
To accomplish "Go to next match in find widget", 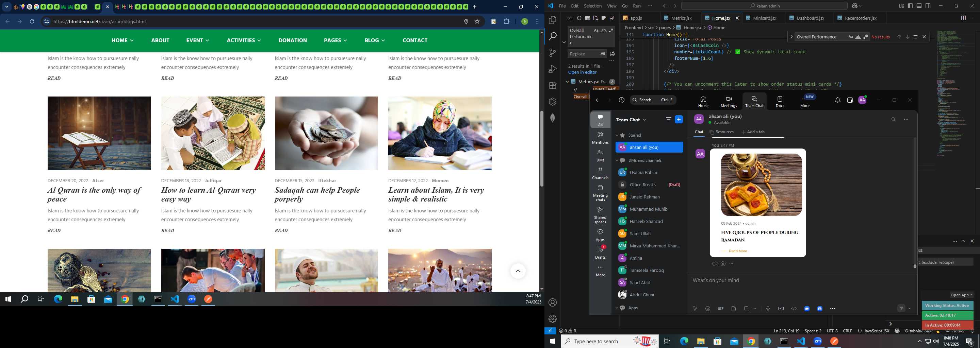I will tap(907, 37).
